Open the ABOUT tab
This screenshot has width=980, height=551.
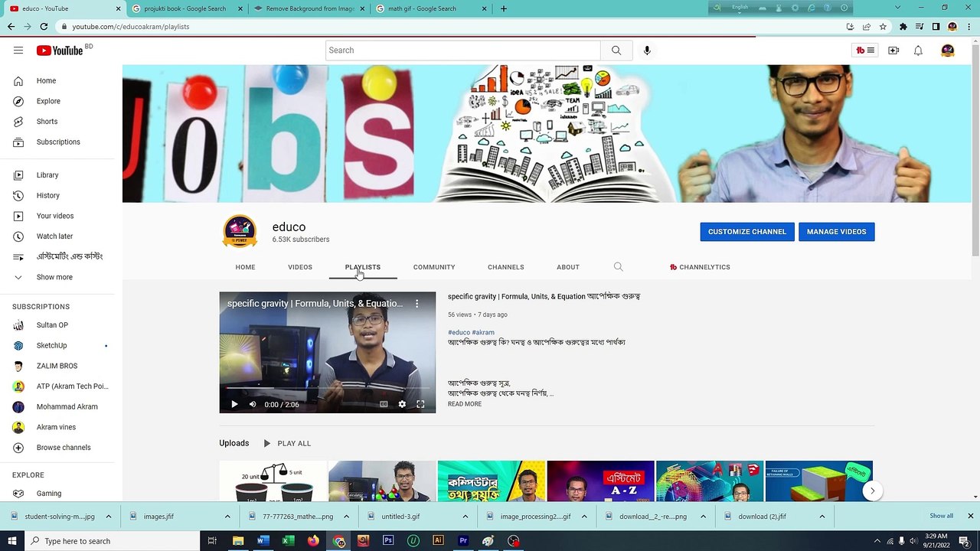[568, 267]
